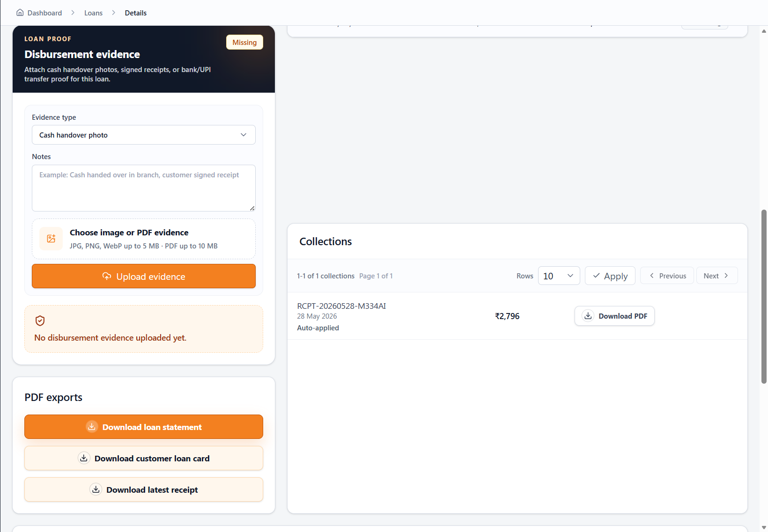
Task: Click the Rows label
Action: tap(525, 276)
